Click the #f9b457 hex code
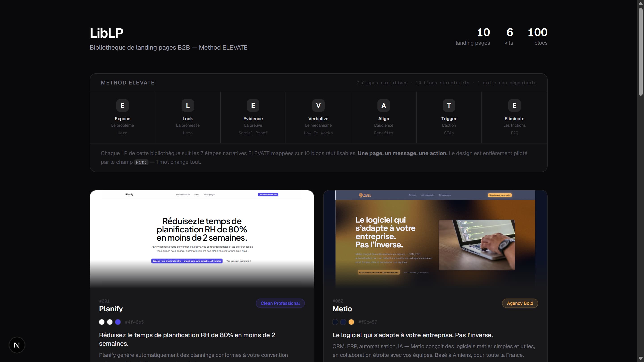Viewport: 644px width, 362px height. click(368, 322)
